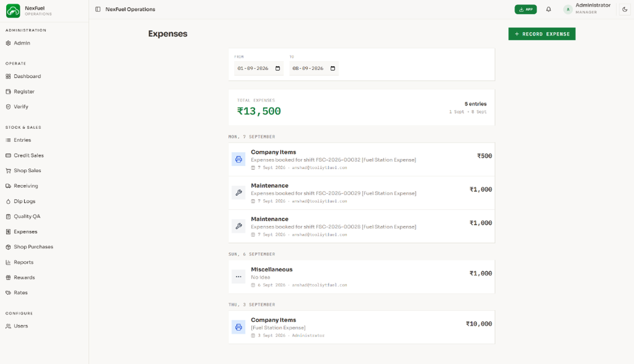The height and width of the screenshot is (364, 634).
Task: Open the From date calendar picker
Action: (x=278, y=68)
